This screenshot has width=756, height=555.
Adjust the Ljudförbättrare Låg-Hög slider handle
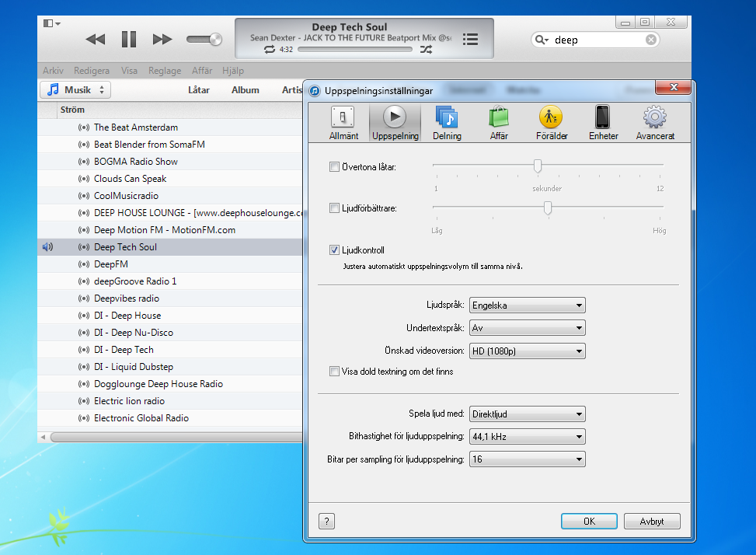click(x=548, y=208)
